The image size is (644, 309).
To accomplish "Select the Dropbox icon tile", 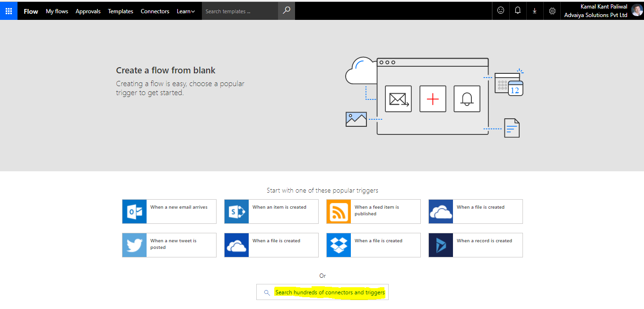I will click(339, 245).
